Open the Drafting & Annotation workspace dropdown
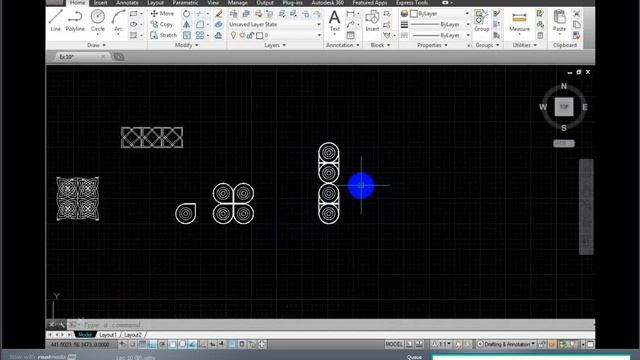The image size is (640, 360). (x=506, y=344)
